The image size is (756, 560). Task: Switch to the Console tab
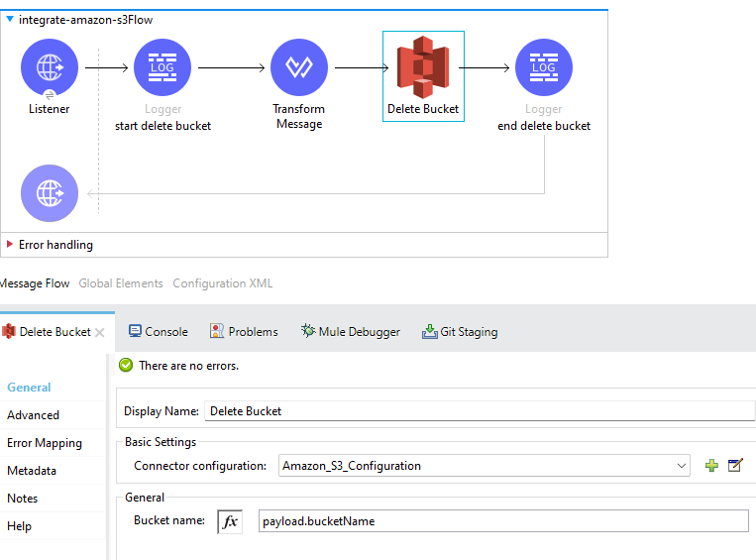(x=159, y=332)
